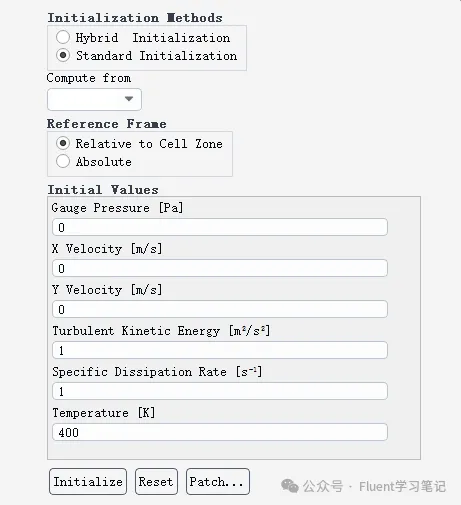Image resolution: width=461 pixels, height=505 pixels.
Task: Click the Compute from label
Action: point(89,78)
